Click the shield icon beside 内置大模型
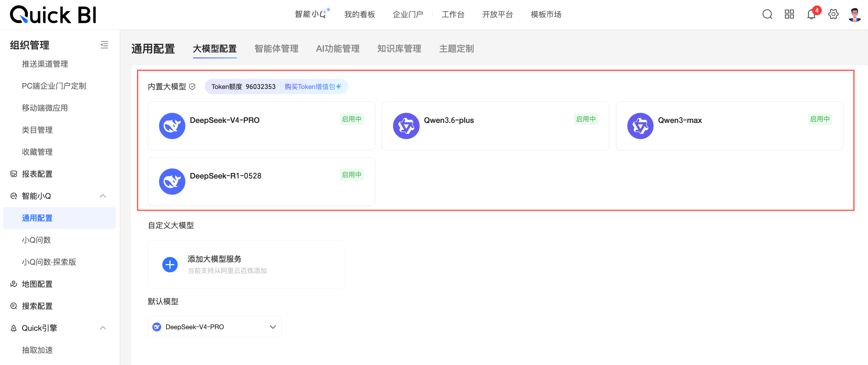Viewport: 868px width, 365px height. pos(192,87)
